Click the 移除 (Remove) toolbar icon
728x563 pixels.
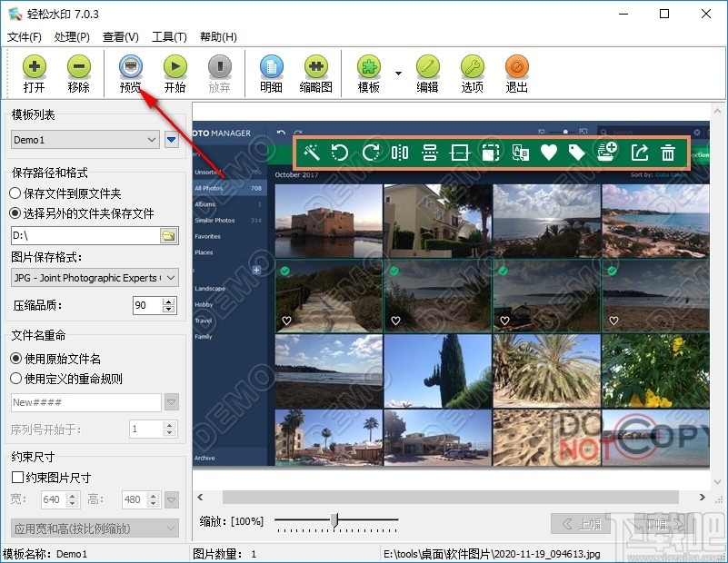point(79,66)
